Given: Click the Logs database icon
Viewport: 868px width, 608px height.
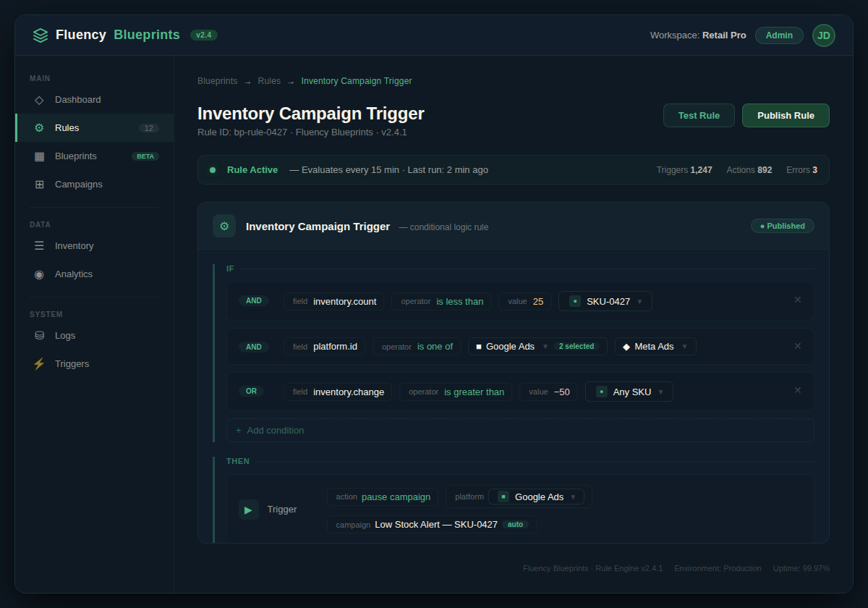Looking at the screenshot, I should [x=39, y=336].
